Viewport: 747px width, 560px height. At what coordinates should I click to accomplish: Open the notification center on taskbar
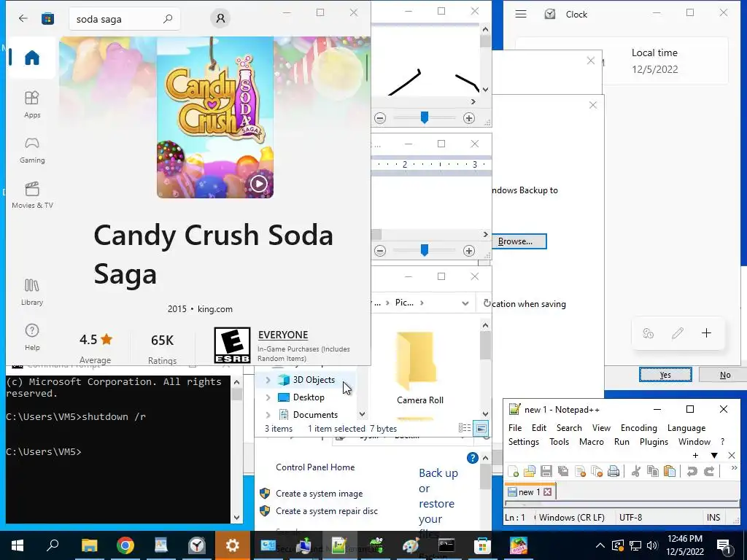724,545
